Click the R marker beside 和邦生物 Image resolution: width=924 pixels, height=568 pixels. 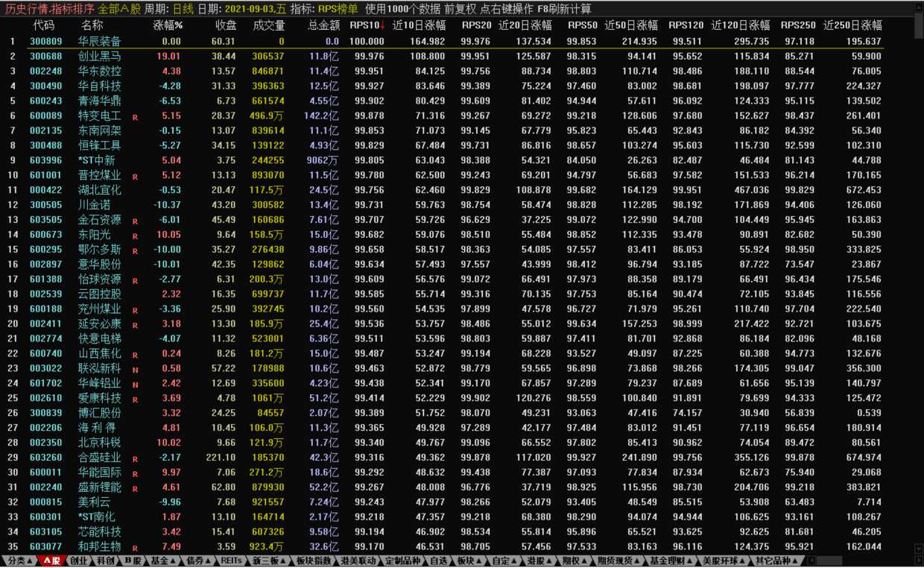pos(136,549)
